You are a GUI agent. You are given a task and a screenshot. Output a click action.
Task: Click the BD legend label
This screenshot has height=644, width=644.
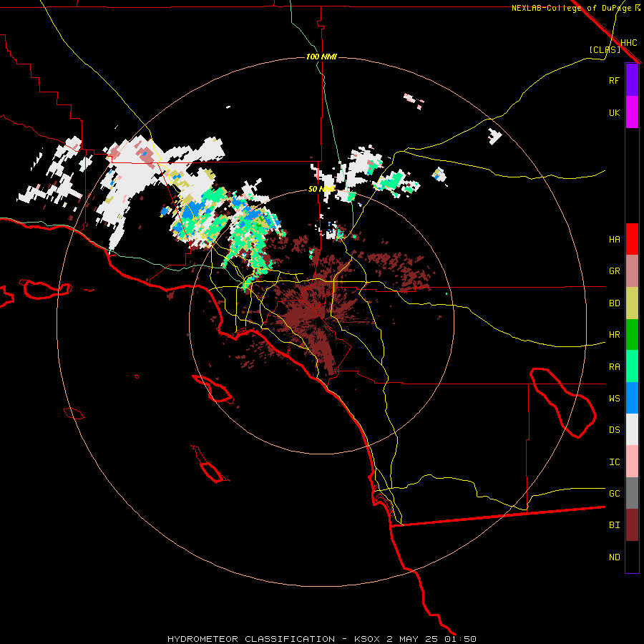(614, 303)
